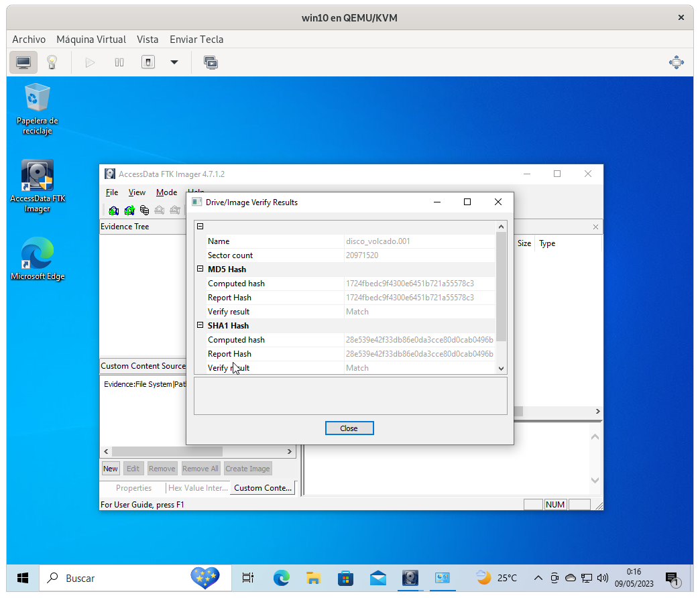Viewport: 700px width, 598px height.
Task: Open the Mode menu in FTK Imager
Action: (x=166, y=192)
